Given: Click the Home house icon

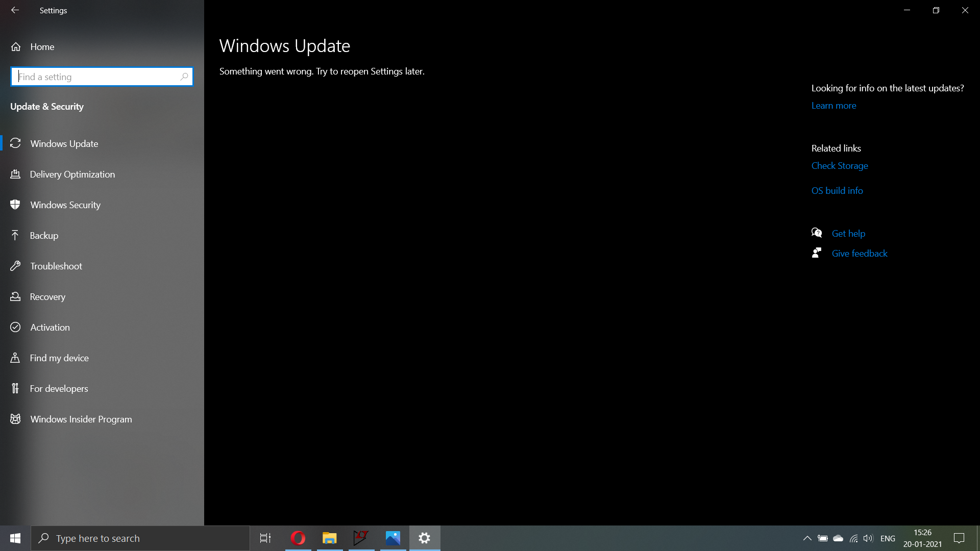Looking at the screenshot, I should click(16, 46).
